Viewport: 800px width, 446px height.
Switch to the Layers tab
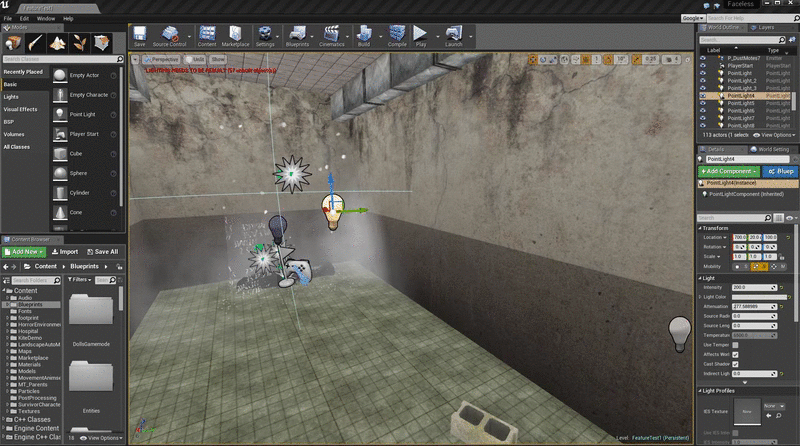click(763, 28)
